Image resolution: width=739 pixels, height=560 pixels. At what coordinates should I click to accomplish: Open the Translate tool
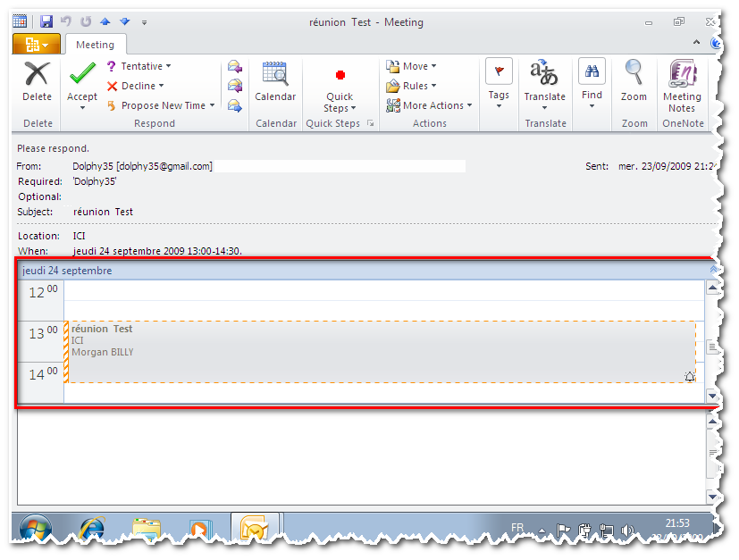[x=544, y=74]
